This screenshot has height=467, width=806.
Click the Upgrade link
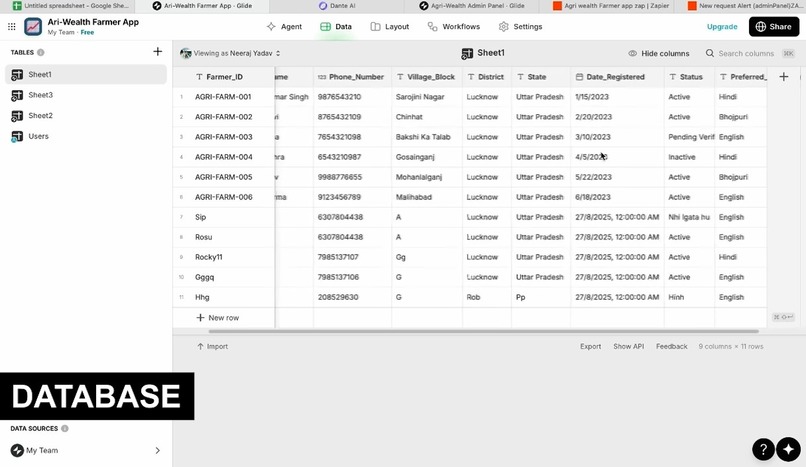pos(722,27)
